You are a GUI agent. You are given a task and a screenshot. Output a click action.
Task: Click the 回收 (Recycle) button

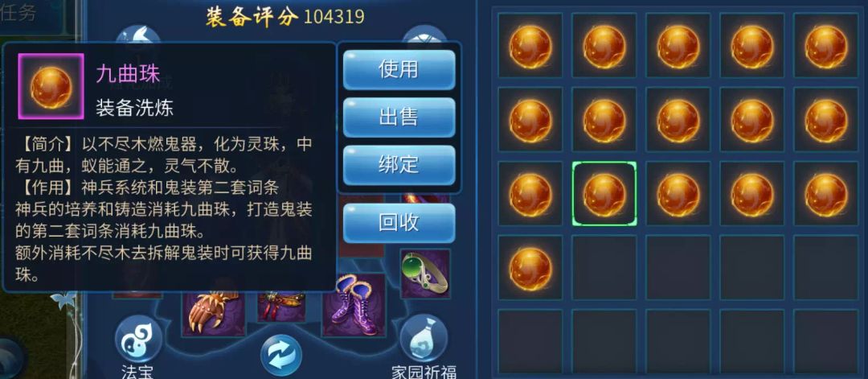click(x=399, y=223)
